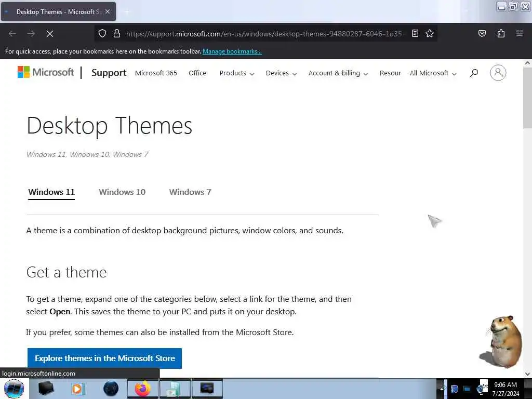Open the Resources nav item
The height and width of the screenshot is (399, 532).
(390, 73)
